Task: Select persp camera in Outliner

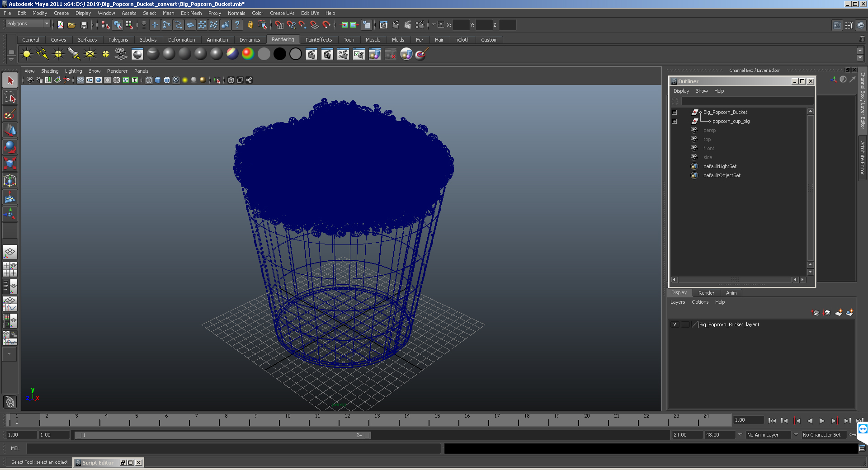Action: (709, 130)
